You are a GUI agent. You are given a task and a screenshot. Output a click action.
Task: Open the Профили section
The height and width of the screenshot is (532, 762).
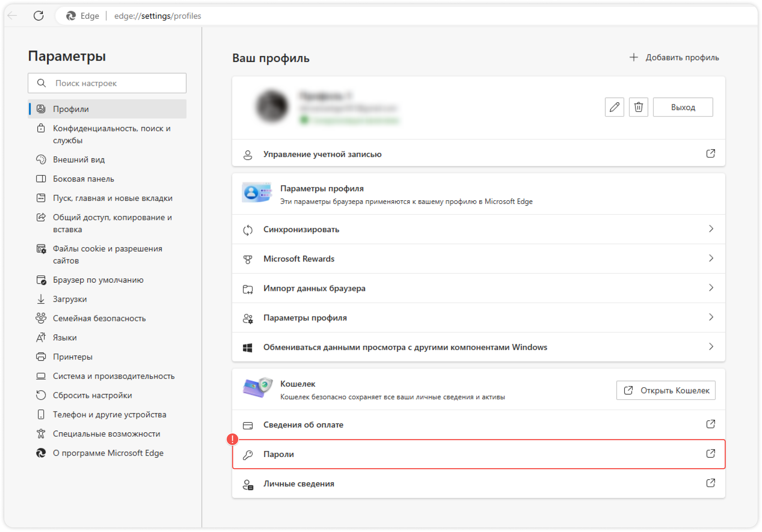coord(107,109)
